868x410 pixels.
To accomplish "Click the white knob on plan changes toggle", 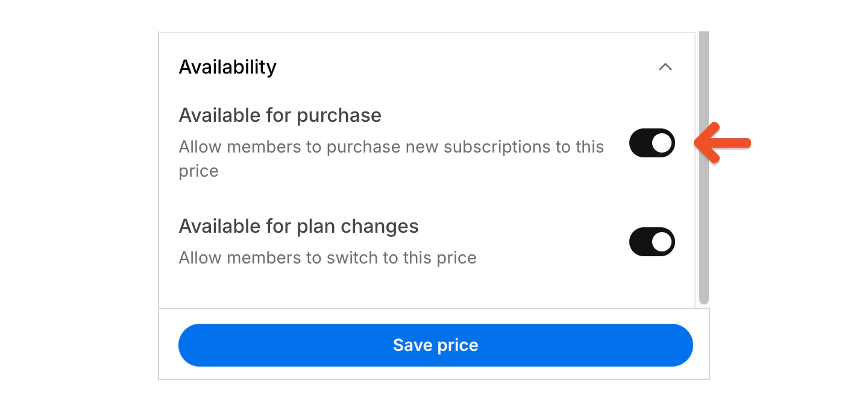I will pos(662,242).
